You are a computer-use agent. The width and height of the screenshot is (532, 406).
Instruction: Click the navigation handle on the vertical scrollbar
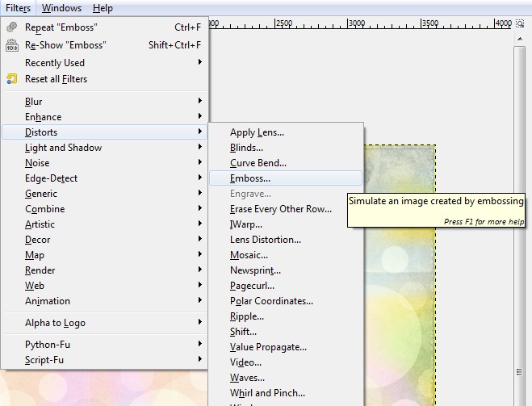(519, 372)
